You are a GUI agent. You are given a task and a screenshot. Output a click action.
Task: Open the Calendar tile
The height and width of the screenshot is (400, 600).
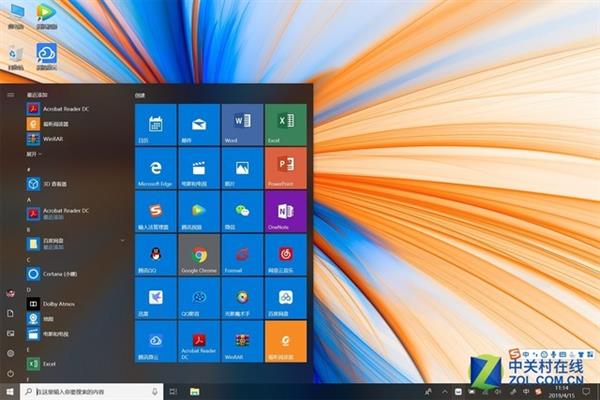pos(156,125)
